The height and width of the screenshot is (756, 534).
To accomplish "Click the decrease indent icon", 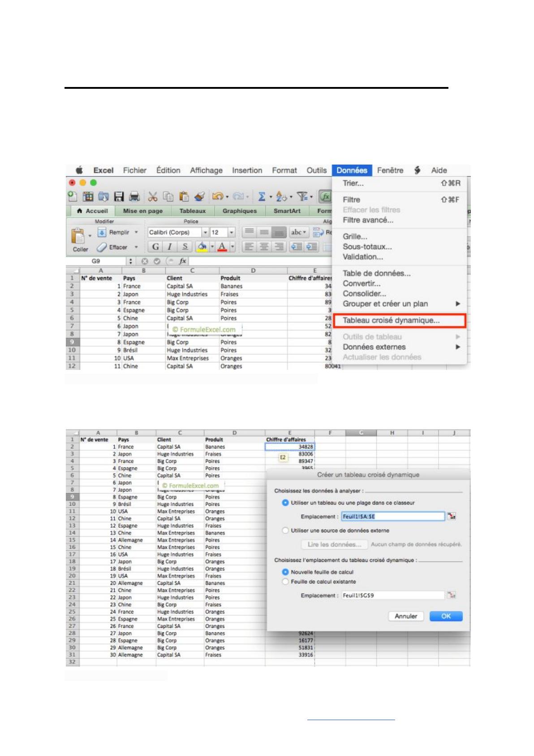I will 297,247.
